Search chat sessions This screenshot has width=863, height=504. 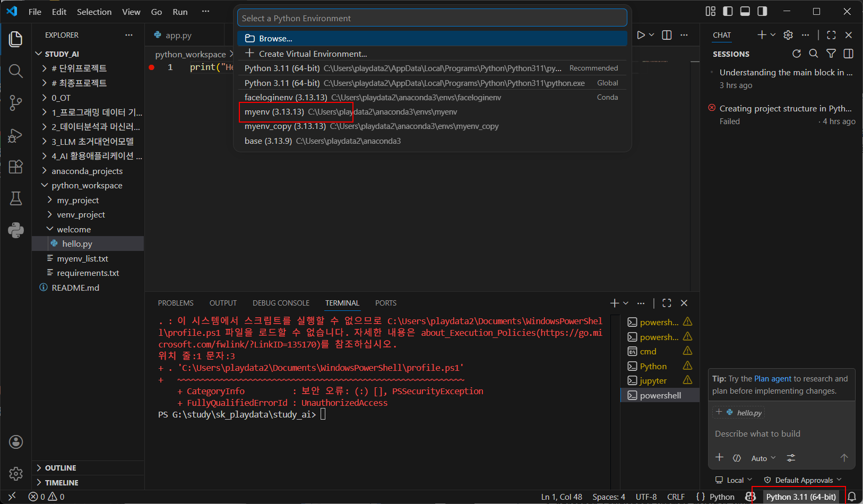click(814, 54)
